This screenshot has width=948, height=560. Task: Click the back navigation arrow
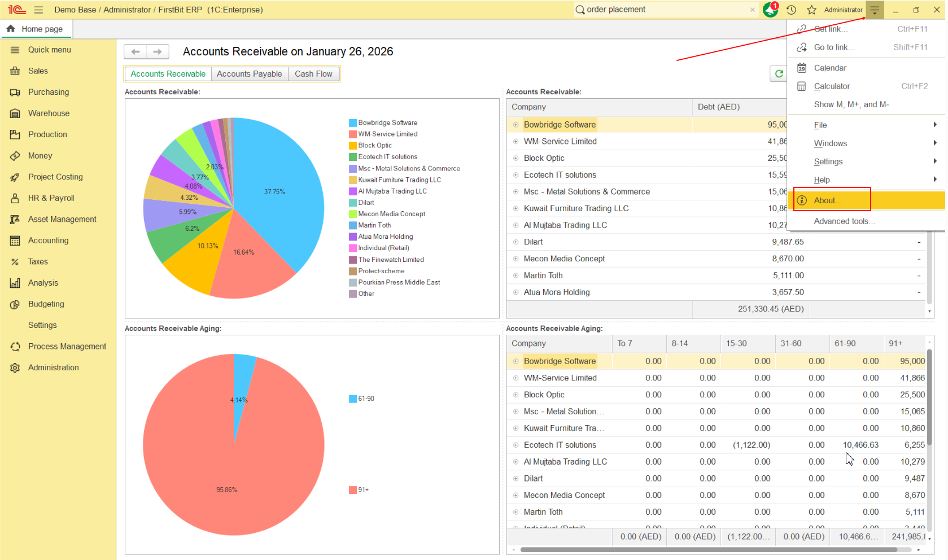tap(136, 52)
